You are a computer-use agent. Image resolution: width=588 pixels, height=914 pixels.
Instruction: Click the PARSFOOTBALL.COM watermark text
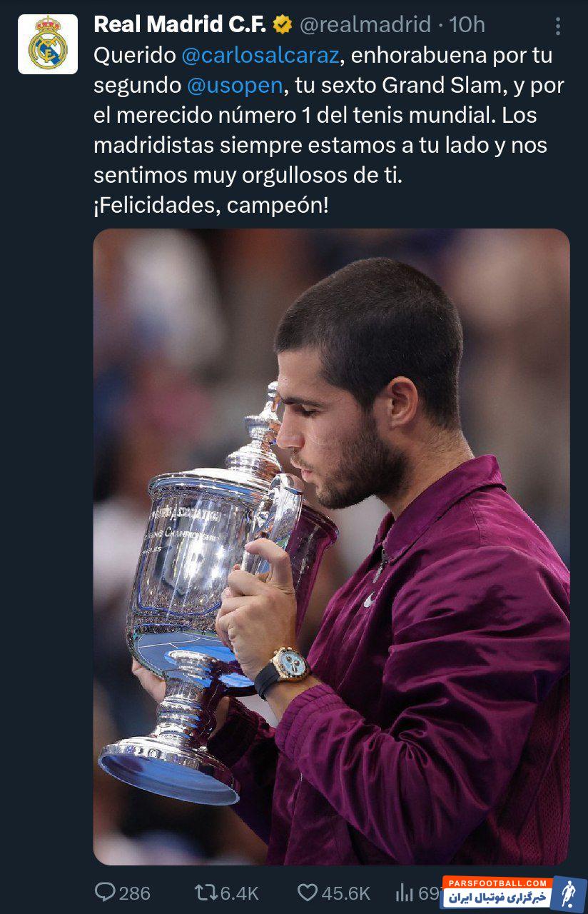(x=497, y=883)
